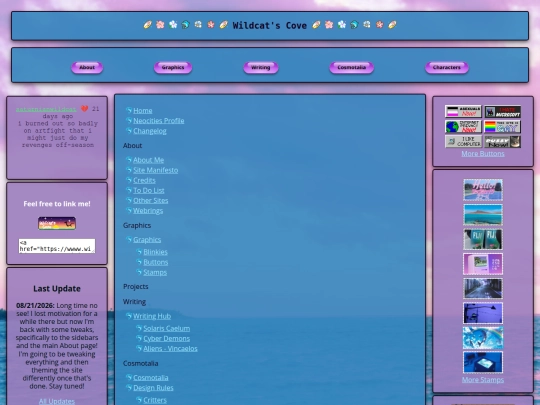The width and height of the screenshot is (540, 405).
Task: Click the More Stamps link
Action: 483,380
